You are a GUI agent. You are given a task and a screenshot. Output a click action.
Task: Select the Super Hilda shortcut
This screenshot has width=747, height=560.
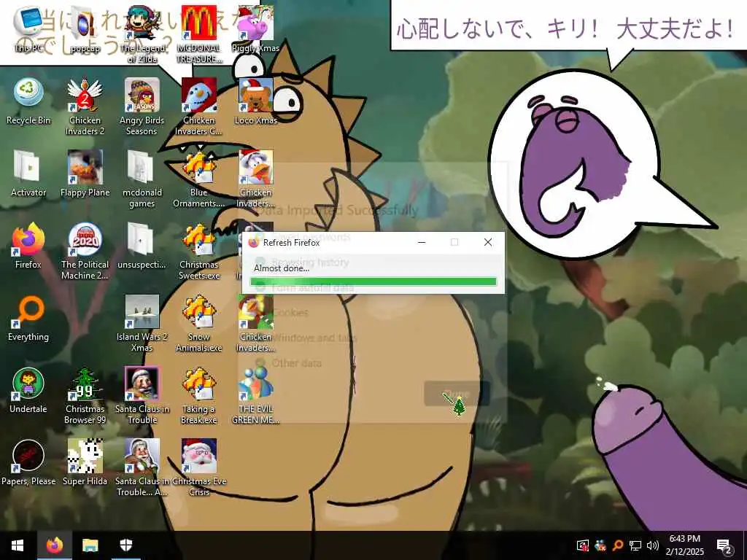(x=85, y=462)
